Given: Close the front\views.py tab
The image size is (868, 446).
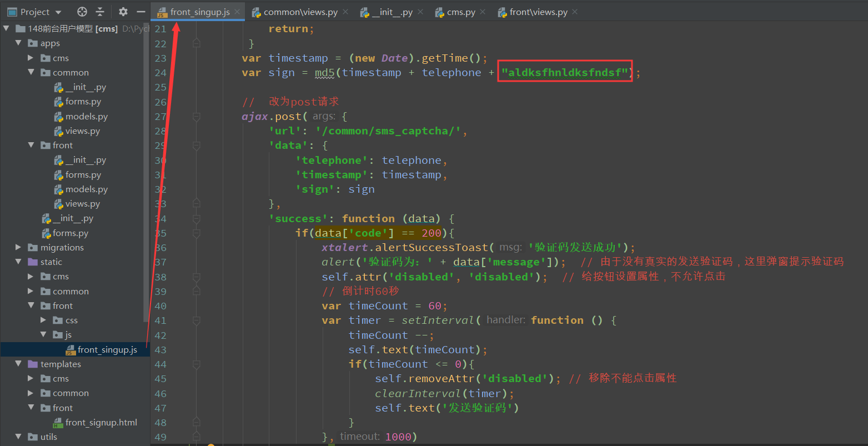Looking at the screenshot, I should click(575, 12).
